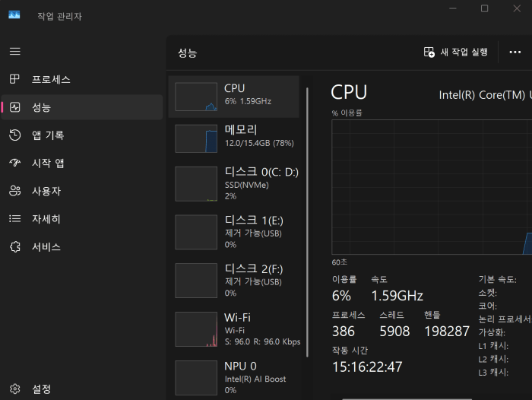Open 프로세스 page via its icon
The image size is (532, 400).
coord(14,79)
